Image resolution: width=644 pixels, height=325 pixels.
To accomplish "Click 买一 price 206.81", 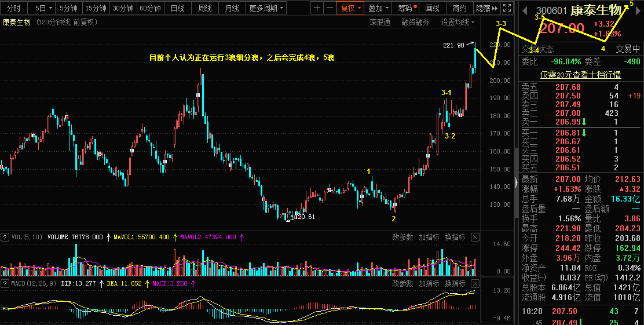I will 568,133.
